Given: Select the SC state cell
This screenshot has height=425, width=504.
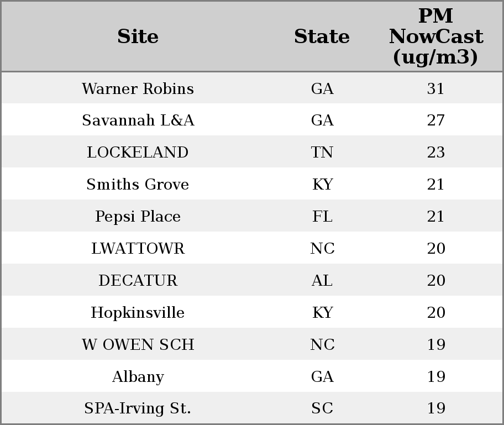Looking at the screenshot, I should 322,408.
